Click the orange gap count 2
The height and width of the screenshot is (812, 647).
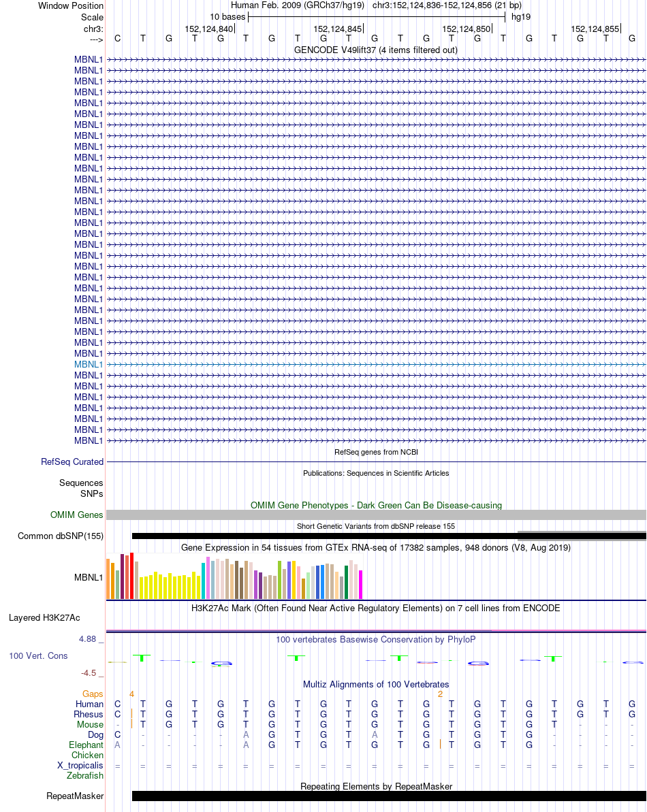click(441, 694)
